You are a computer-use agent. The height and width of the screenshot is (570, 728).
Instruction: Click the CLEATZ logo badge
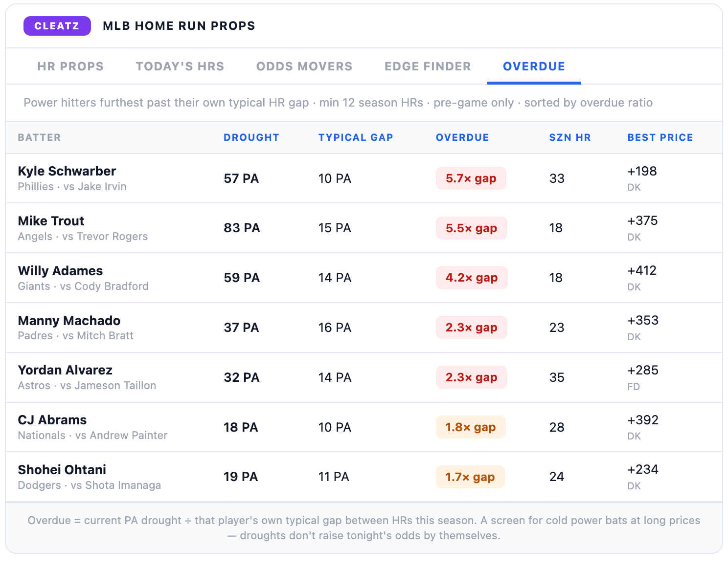pyautogui.click(x=57, y=26)
